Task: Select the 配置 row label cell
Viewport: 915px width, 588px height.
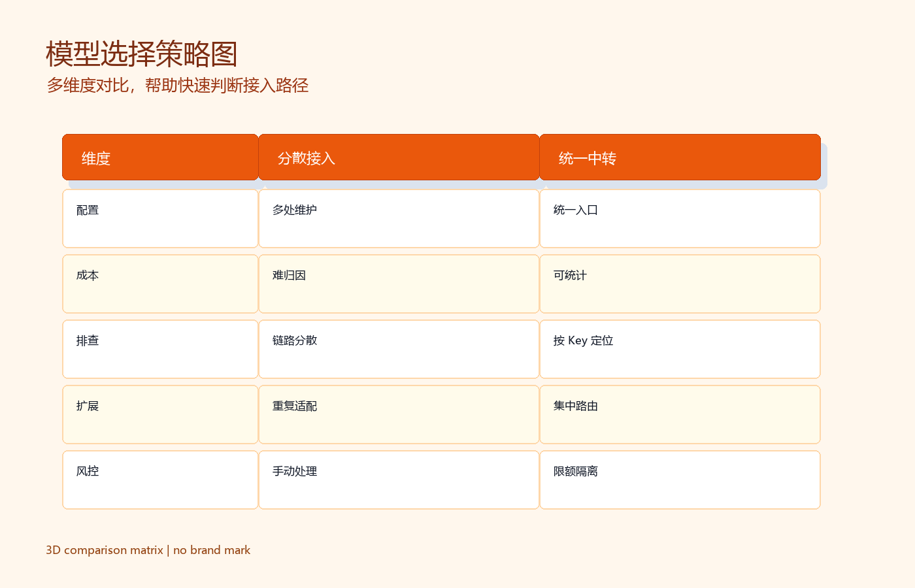Action: pos(160,218)
